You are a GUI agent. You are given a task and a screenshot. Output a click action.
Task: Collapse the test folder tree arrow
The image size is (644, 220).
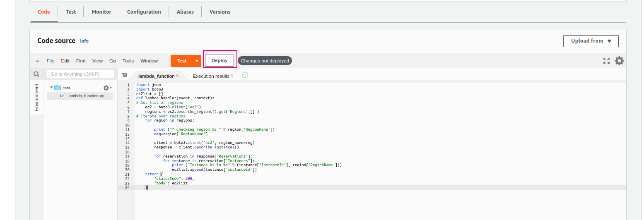pyautogui.click(x=52, y=87)
